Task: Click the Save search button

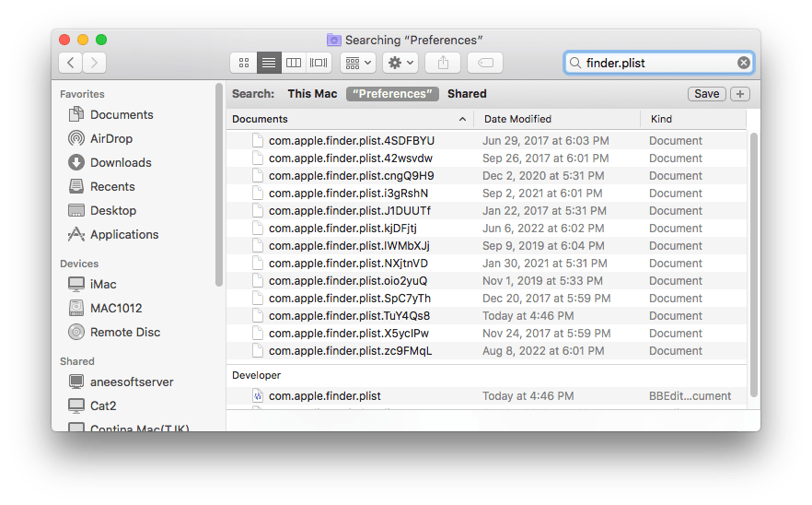Action: [706, 94]
